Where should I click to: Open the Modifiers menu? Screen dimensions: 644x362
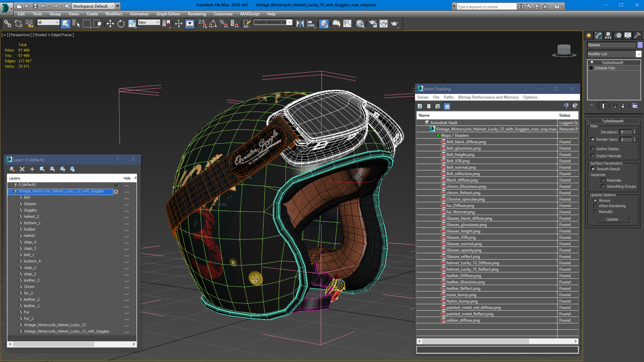pos(114,14)
